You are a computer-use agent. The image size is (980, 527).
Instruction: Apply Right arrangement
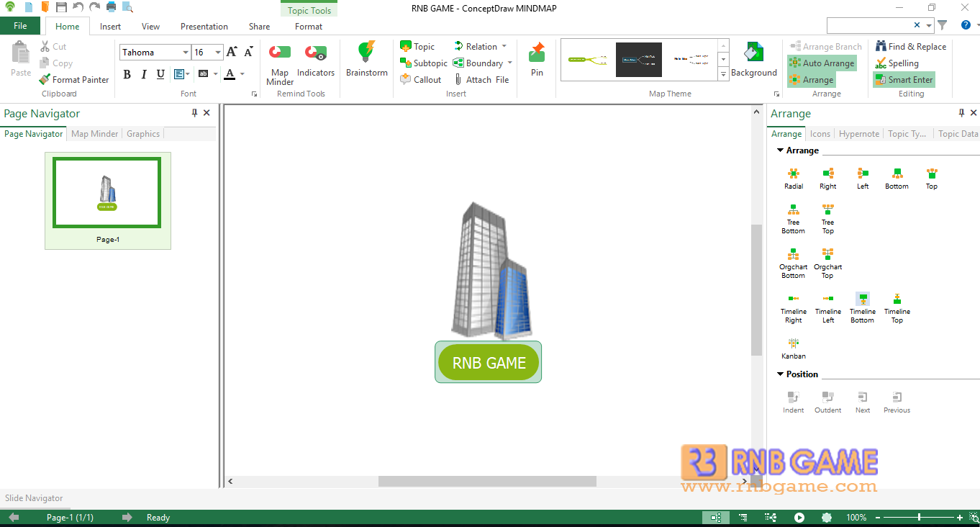pyautogui.click(x=828, y=179)
